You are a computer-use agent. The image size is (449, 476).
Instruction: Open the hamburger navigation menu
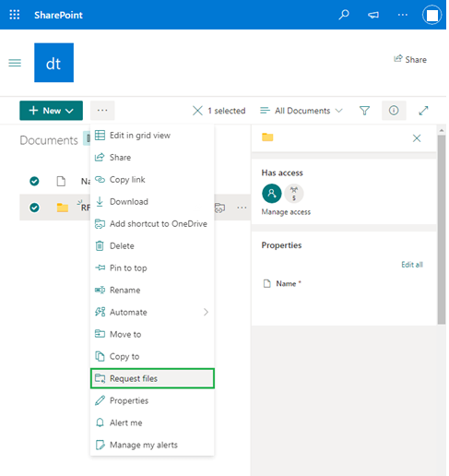point(15,63)
